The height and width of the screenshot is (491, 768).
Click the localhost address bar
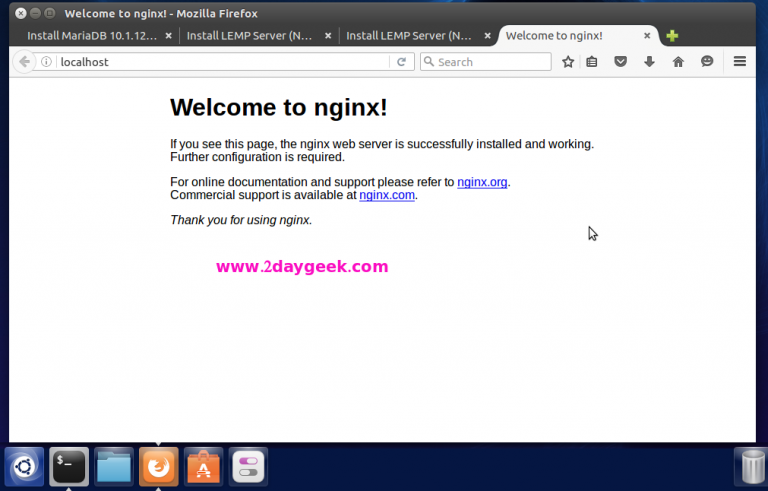point(220,62)
